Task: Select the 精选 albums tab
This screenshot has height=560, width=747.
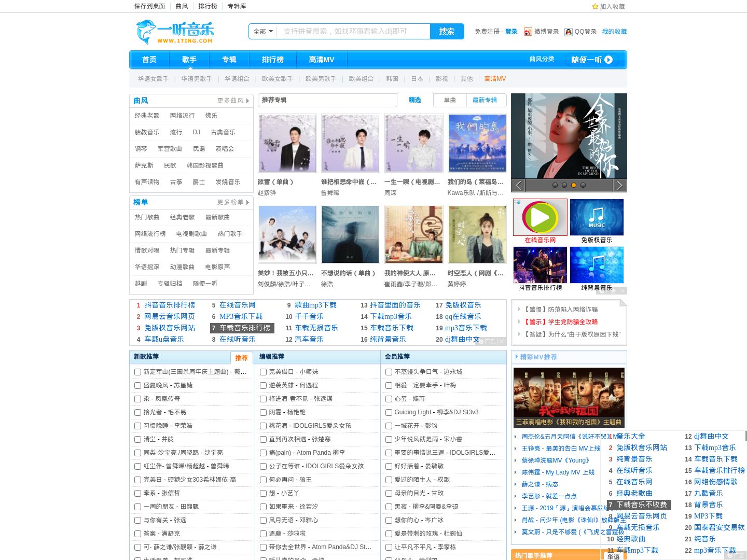Action: click(x=415, y=100)
